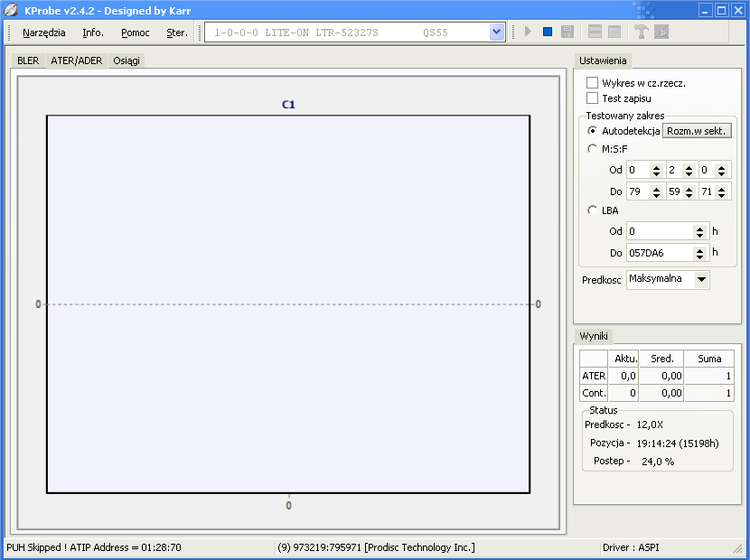The image size is (750, 560).
Task: Click the ATER row Suma cell
Action: coord(709,376)
